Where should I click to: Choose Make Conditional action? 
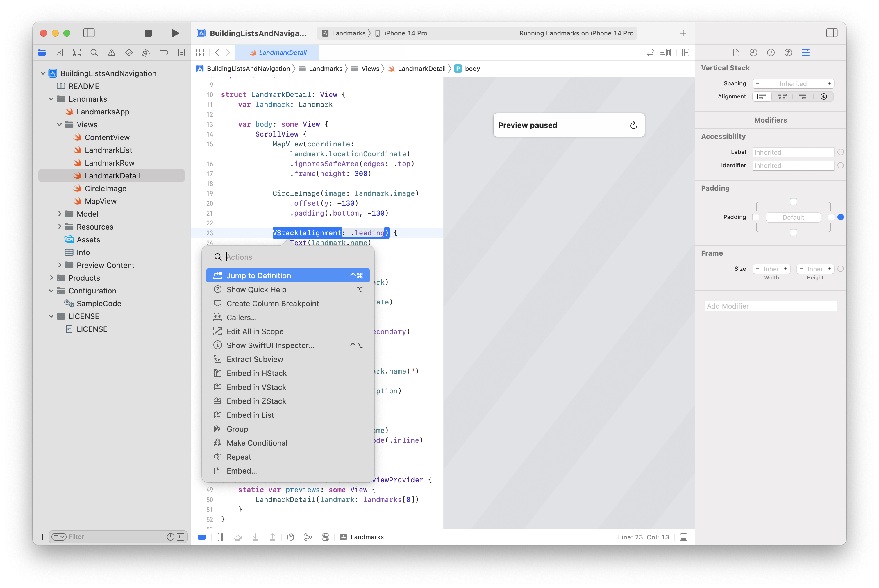[288, 443]
